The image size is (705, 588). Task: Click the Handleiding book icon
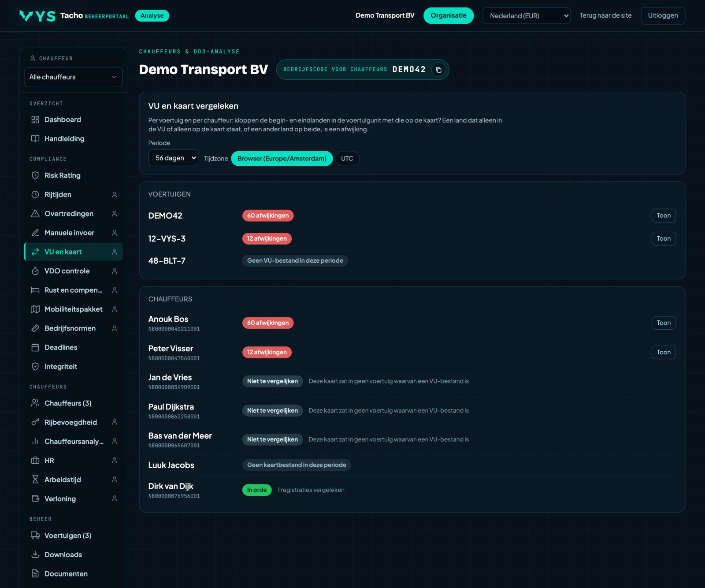pyautogui.click(x=35, y=139)
